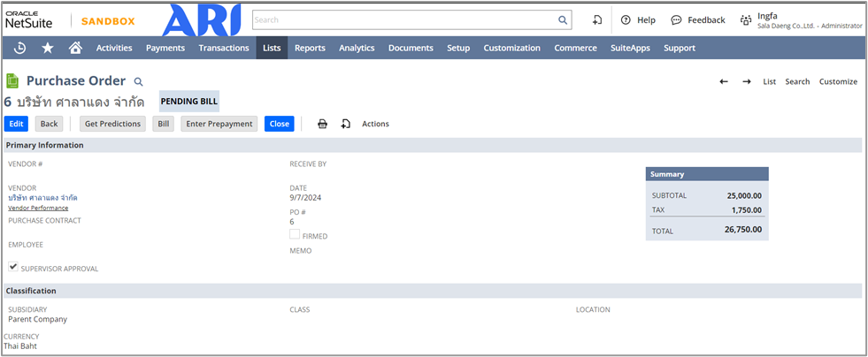Click the Create New icon beside the search

point(596,20)
